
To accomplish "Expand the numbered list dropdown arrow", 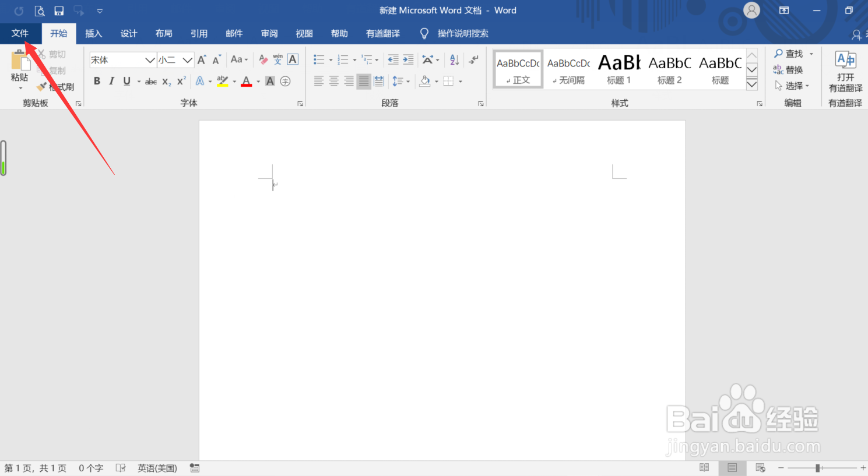I will coord(354,60).
